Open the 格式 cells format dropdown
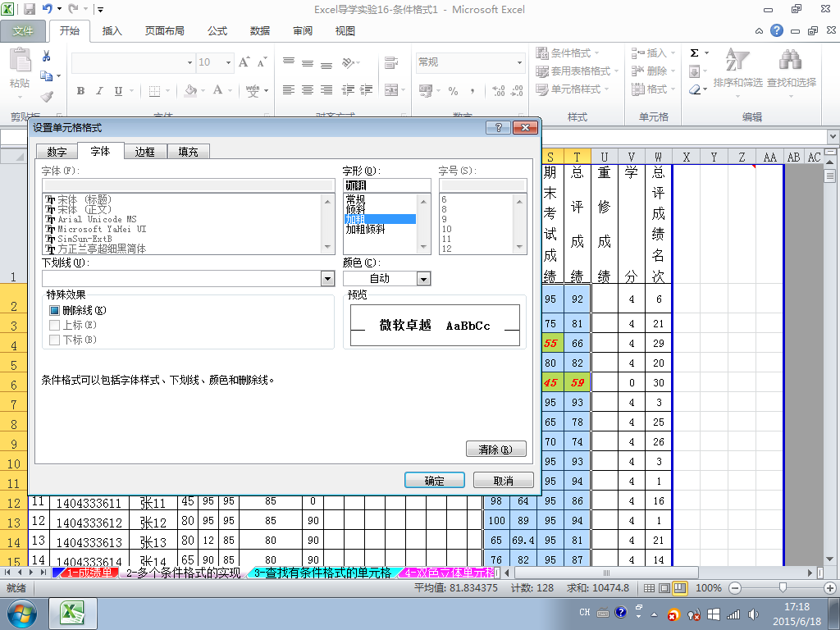The image size is (840, 630). pyautogui.click(x=653, y=89)
